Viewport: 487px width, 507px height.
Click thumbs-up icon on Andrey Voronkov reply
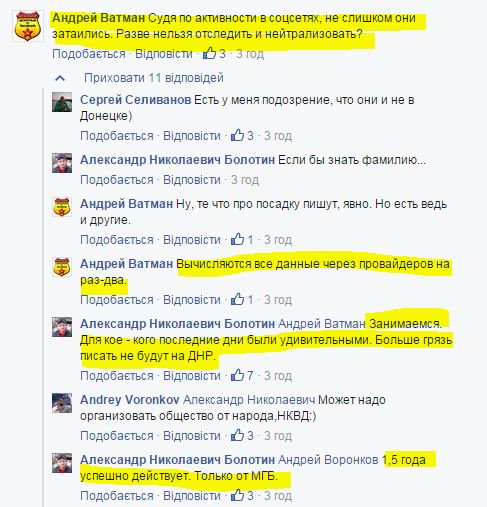[x=237, y=435]
